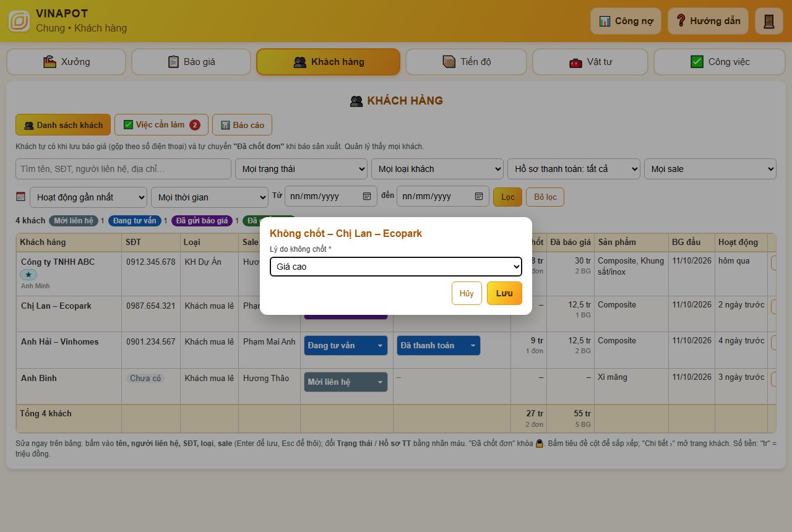The height and width of the screenshot is (532, 792).
Task: Open Đã thanh toán dropdown for Anh Hải
Action: pos(439,346)
